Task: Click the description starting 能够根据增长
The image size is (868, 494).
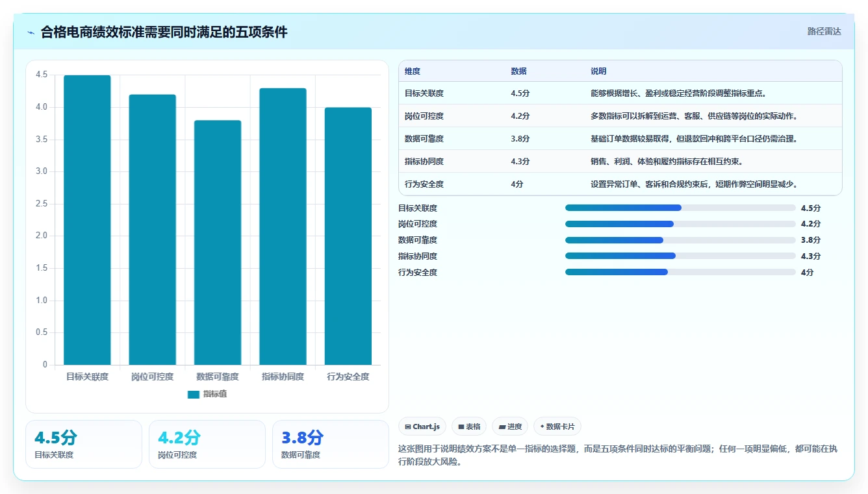Action: (x=679, y=93)
